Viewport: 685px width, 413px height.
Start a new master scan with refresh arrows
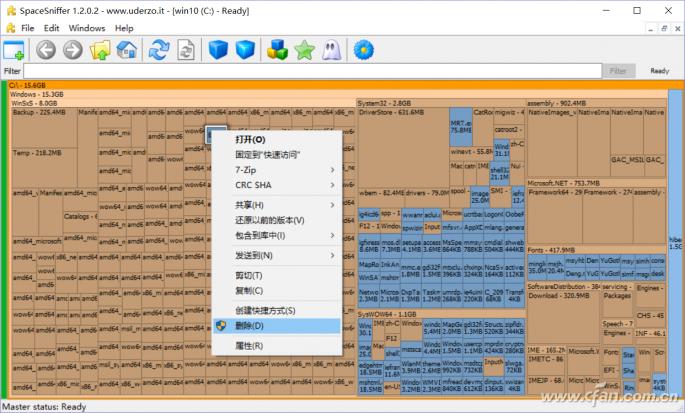[x=159, y=50]
